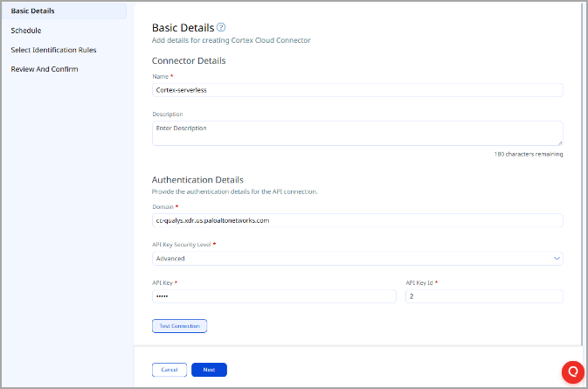Open the Advanced security level combo box
Screen dimensions: 588x389
(349, 258)
